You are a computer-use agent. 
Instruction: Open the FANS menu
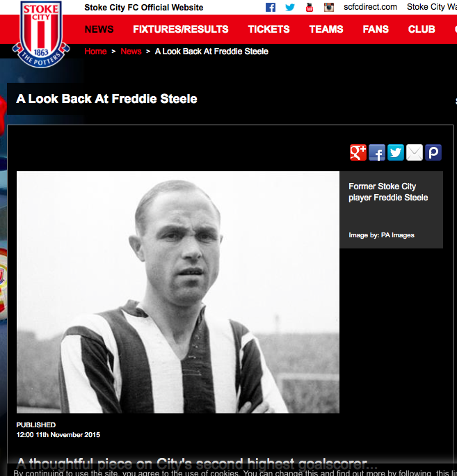(376, 29)
